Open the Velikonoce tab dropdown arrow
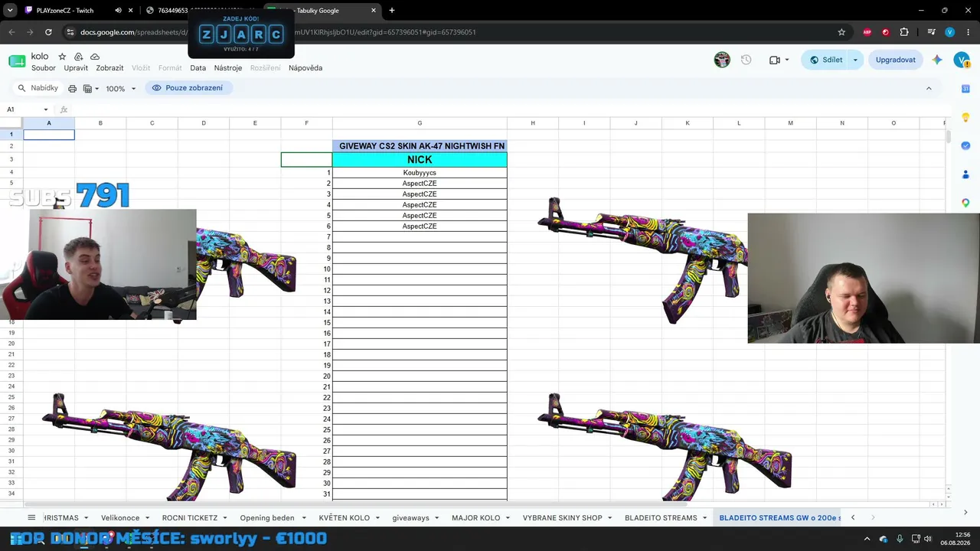The height and width of the screenshot is (551, 980). [149, 518]
